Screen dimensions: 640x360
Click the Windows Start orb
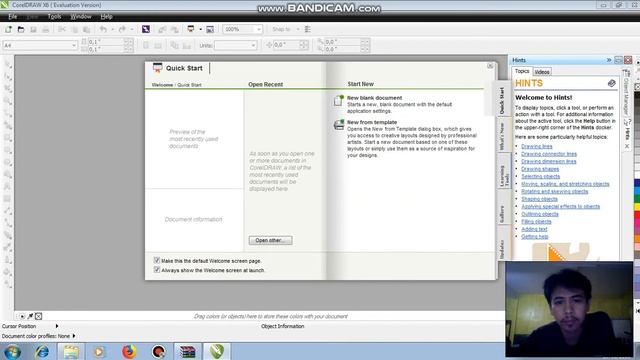13,351
